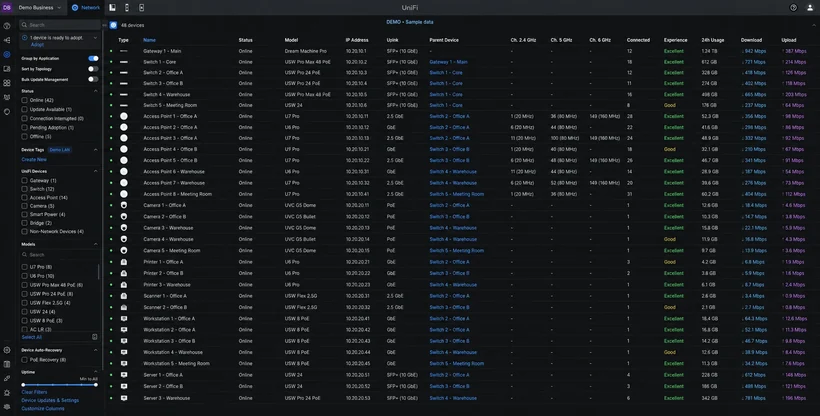Screen dimensions: 820x416
Task: Open the first app icon beside Network tab
Action: click(x=112, y=7)
